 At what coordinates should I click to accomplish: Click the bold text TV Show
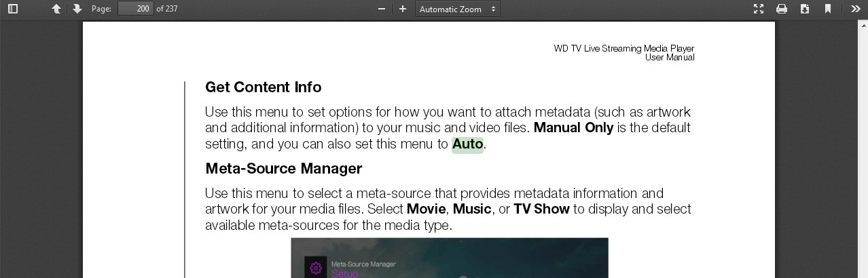541,209
